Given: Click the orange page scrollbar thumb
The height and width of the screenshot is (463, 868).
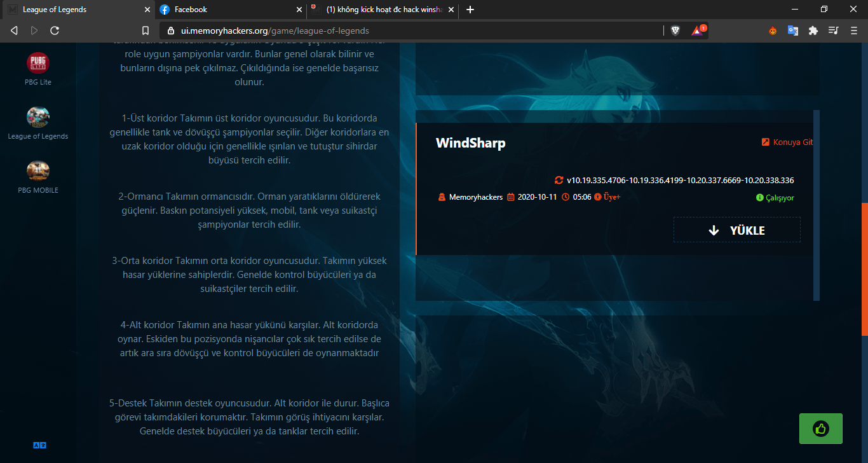Looking at the screenshot, I should click(864, 269).
